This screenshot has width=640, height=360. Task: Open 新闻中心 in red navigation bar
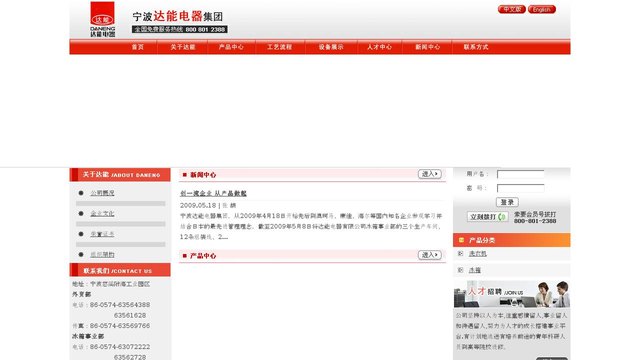coord(428,47)
